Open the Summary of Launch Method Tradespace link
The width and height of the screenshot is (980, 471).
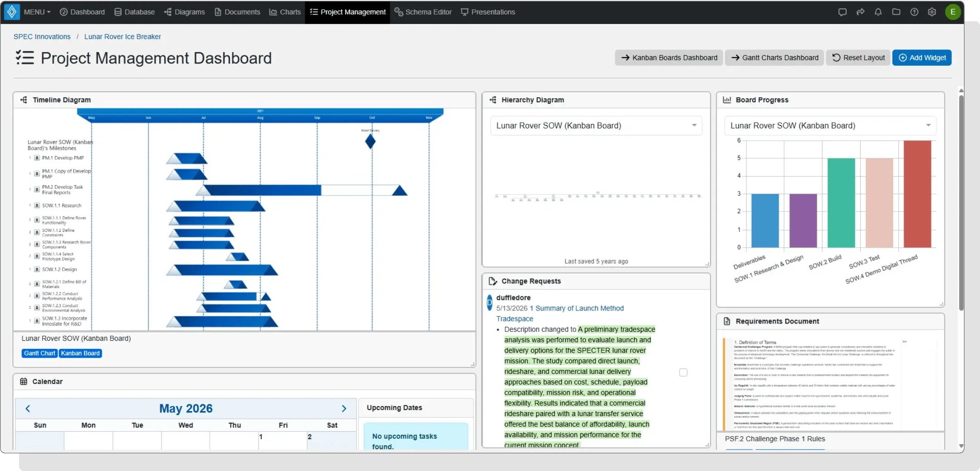pos(560,314)
